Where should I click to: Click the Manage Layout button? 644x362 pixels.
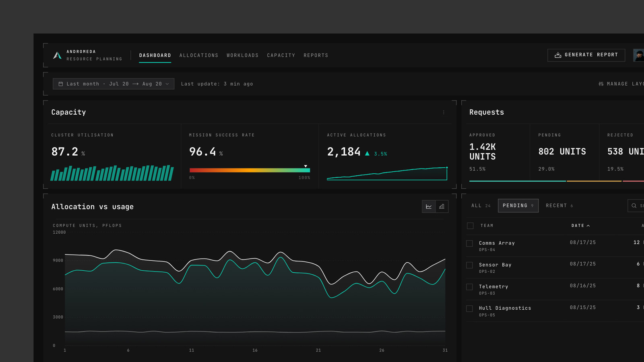[621, 84]
